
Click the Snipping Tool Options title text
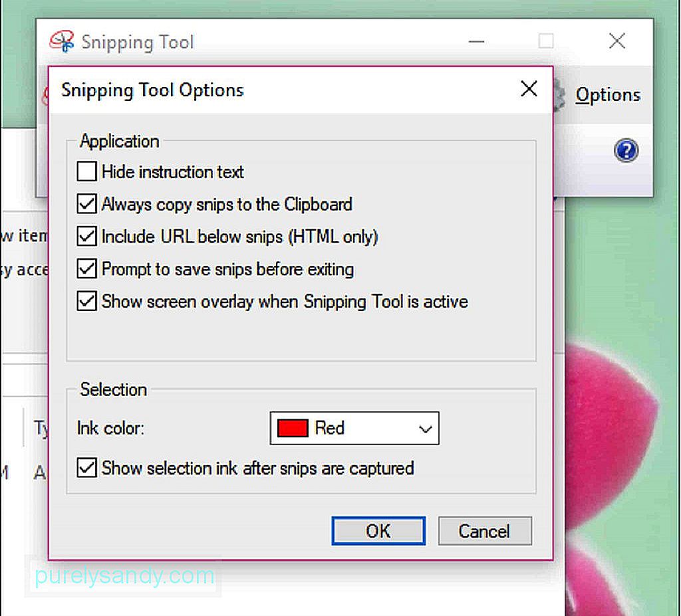(152, 90)
